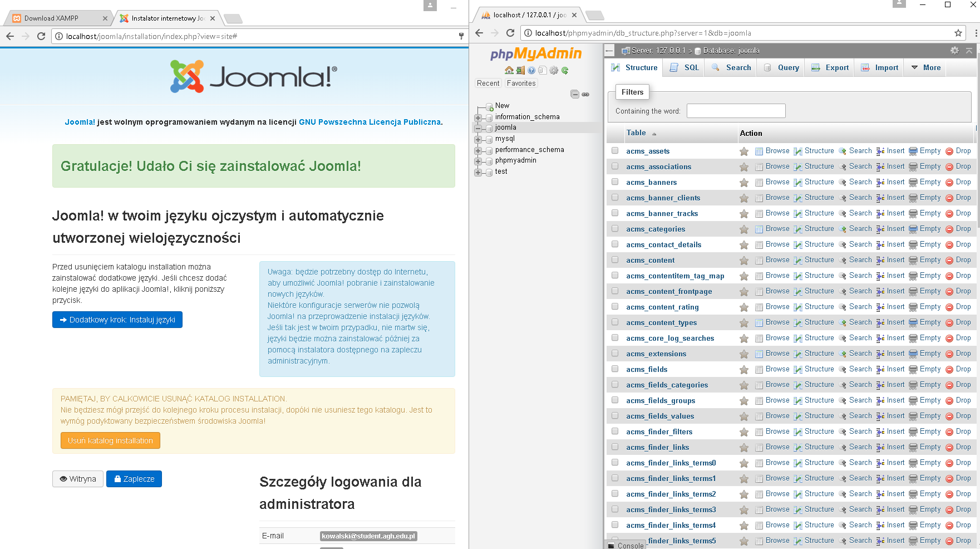Click the phpMyAdmin log out door icon
This screenshot has width=980, height=549.
(x=520, y=70)
